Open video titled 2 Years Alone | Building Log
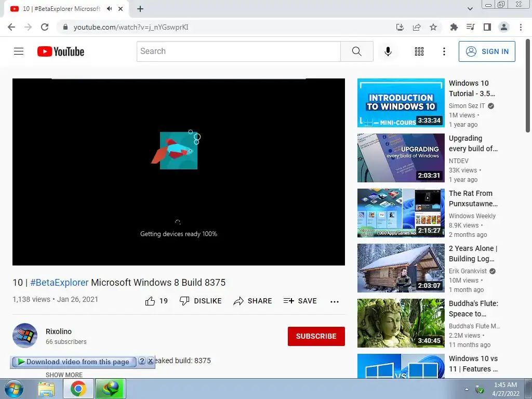This screenshot has height=399, width=532. [x=473, y=254]
